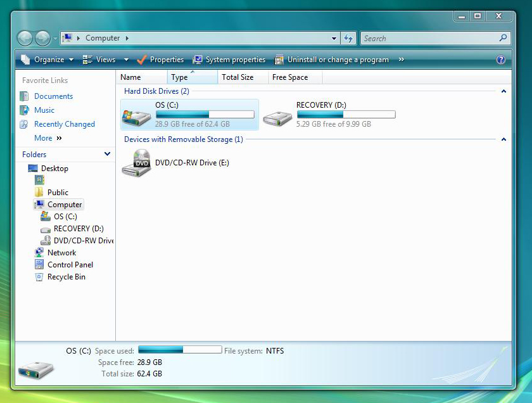Click the Space used bar in details pane
532x403 pixels.
point(180,350)
